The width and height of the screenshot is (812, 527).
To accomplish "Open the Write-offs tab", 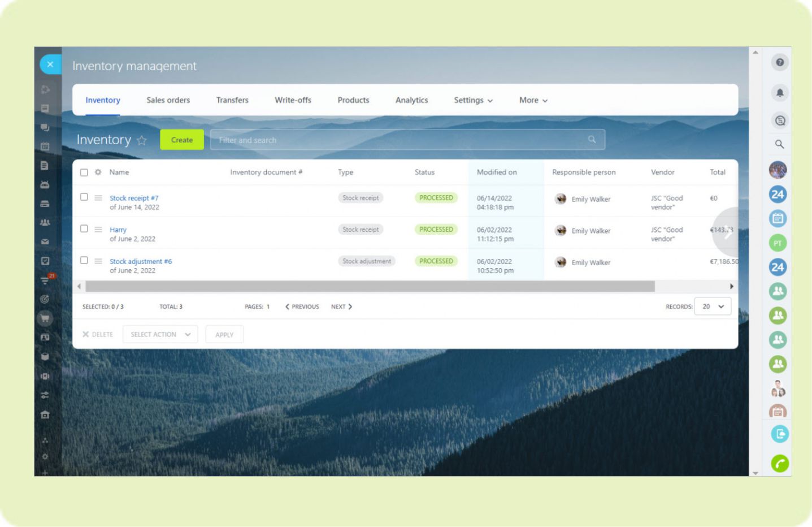I will pos(293,100).
